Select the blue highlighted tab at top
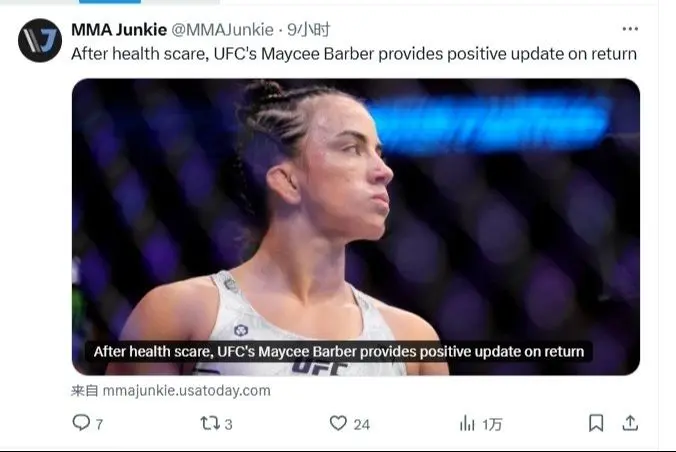This screenshot has width=676, height=452. pyautogui.click(x=110, y=1)
